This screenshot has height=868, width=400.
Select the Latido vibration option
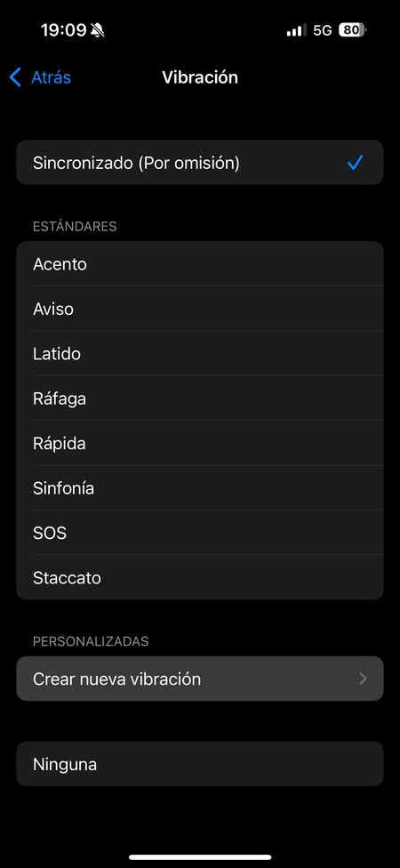pyautogui.click(x=200, y=354)
